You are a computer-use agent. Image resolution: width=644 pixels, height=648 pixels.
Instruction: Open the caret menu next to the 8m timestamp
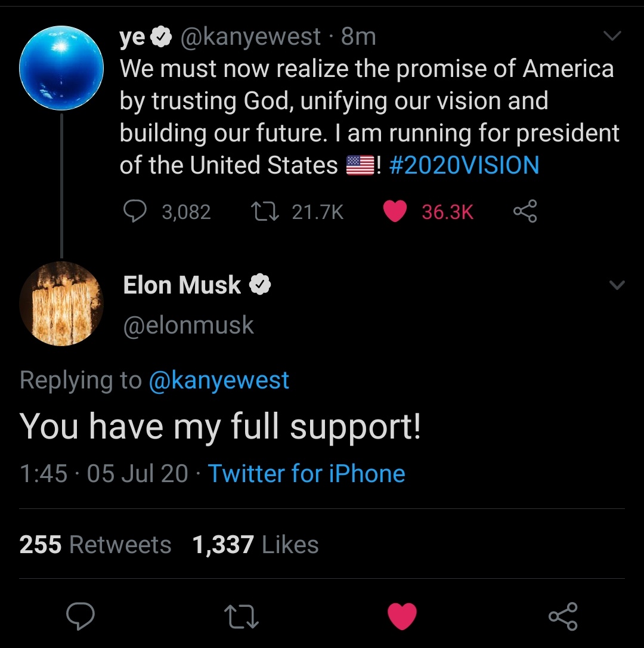pos(613,36)
